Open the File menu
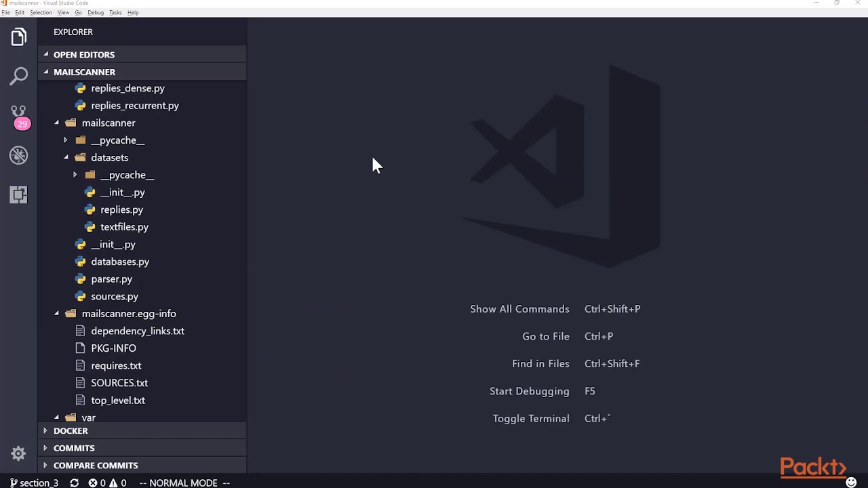 pyautogui.click(x=6, y=12)
